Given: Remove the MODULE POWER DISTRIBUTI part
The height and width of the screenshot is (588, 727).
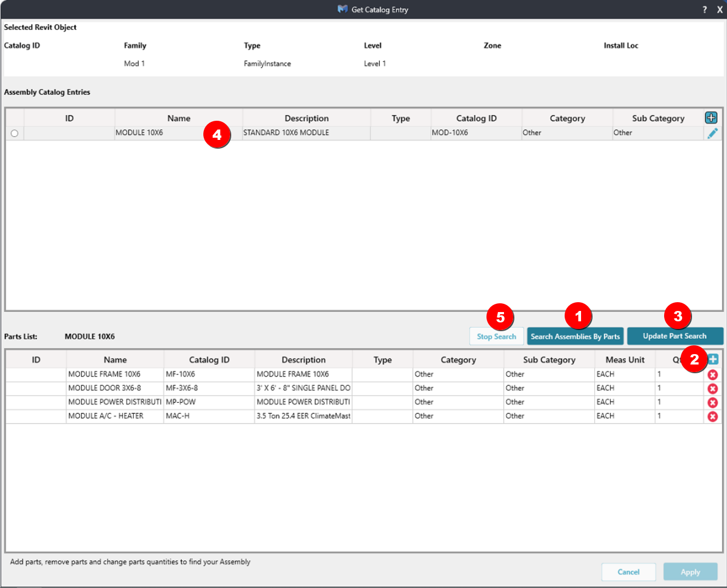Looking at the screenshot, I should (712, 403).
